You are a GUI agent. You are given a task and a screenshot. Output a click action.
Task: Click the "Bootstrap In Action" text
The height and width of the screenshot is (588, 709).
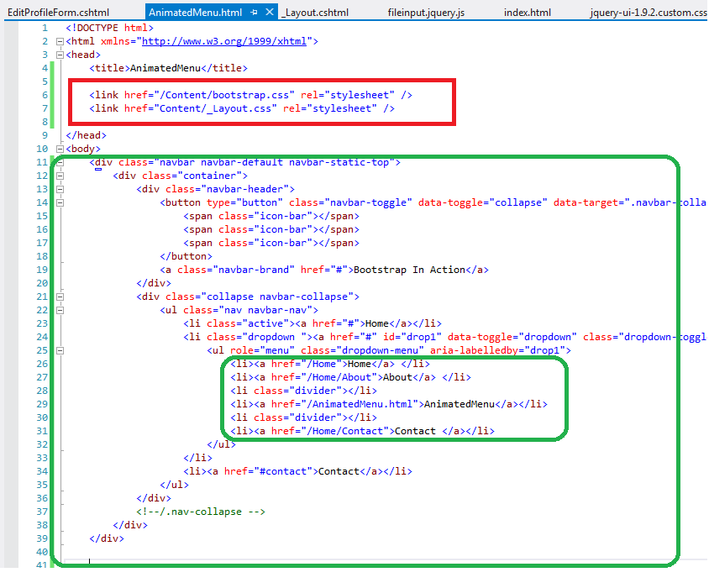(409, 270)
